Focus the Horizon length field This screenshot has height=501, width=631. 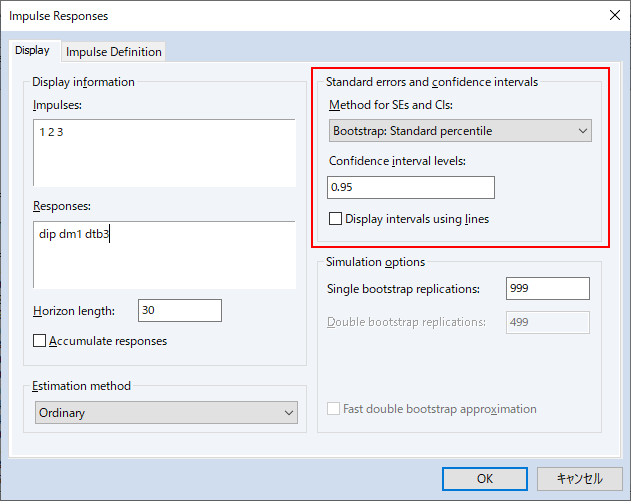179,310
